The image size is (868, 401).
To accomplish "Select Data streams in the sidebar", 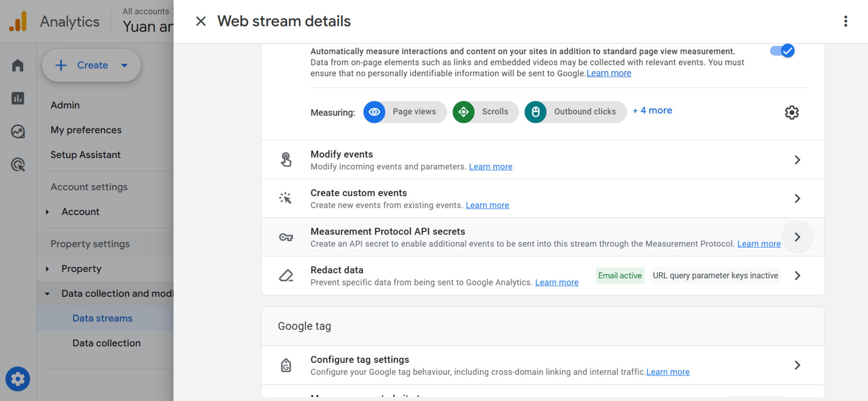I will (x=102, y=319).
